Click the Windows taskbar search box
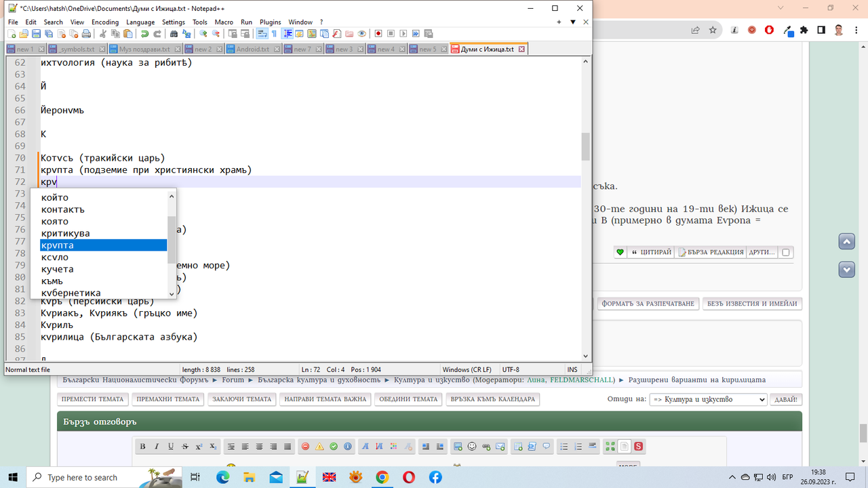868x488 pixels. pyautogui.click(x=104, y=477)
